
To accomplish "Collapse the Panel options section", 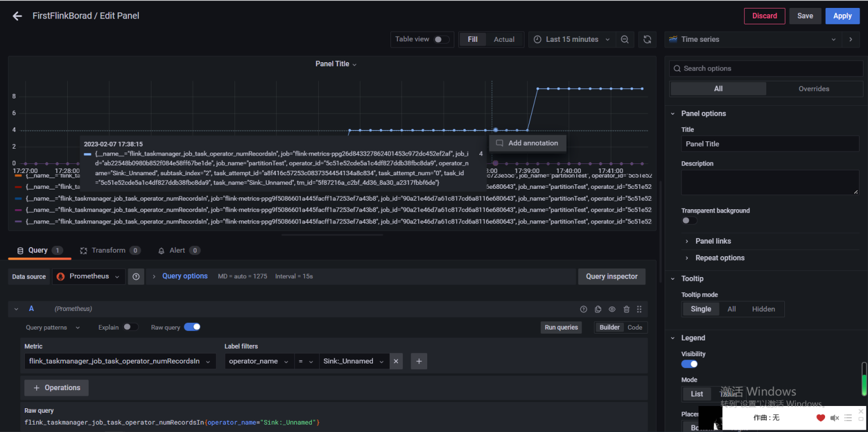I will click(x=704, y=114).
